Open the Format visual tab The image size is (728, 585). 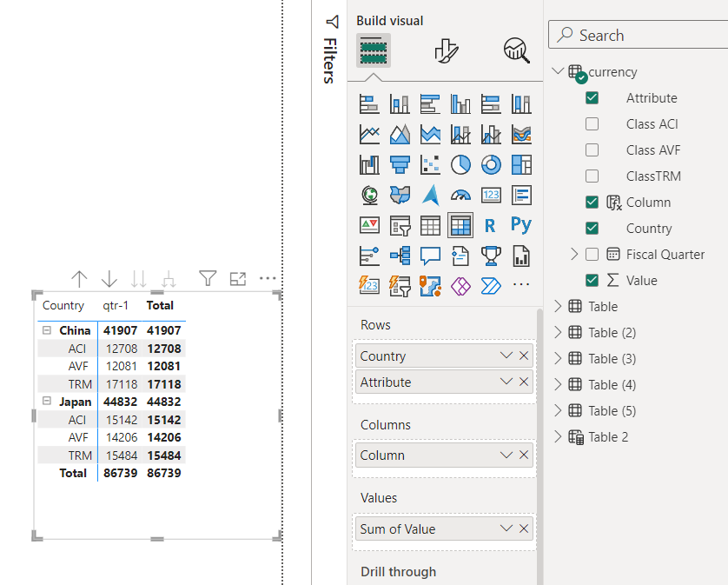(x=447, y=50)
